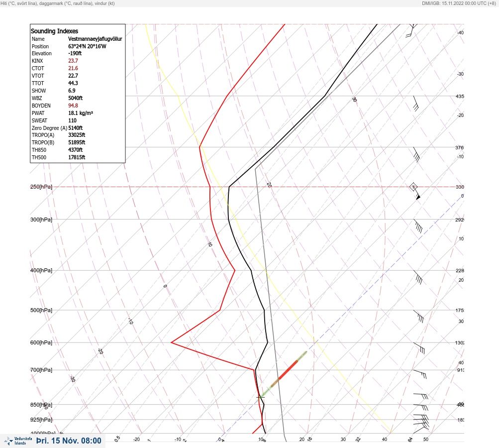Click the 400[hPa] pressure label

point(41,270)
